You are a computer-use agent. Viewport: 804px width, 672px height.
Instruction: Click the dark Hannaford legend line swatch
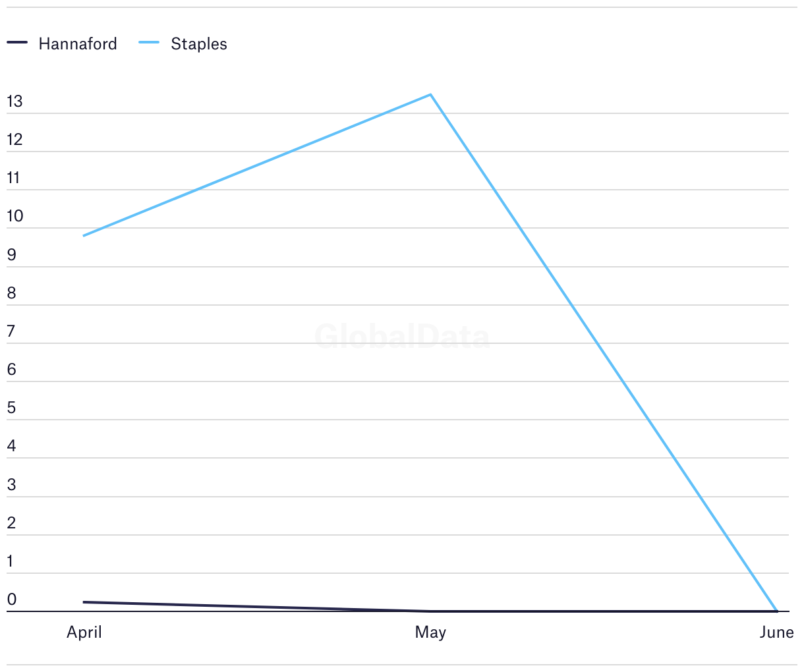(x=18, y=43)
